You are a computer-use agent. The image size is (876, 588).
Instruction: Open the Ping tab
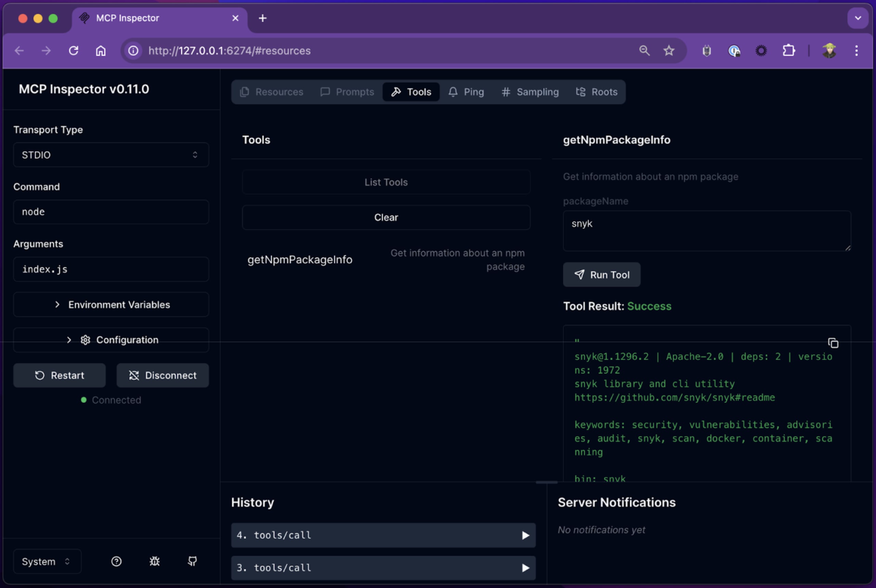click(x=466, y=92)
